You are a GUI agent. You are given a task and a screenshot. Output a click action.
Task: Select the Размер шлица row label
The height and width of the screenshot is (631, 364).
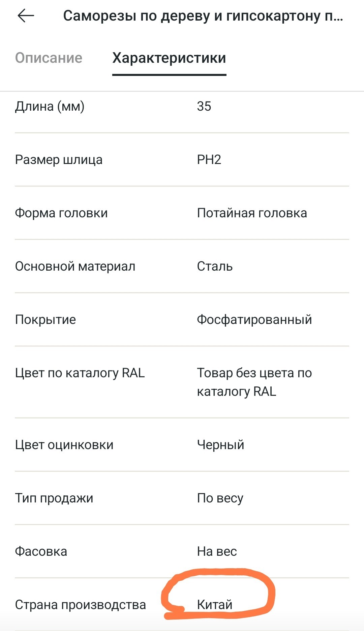point(59,160)
